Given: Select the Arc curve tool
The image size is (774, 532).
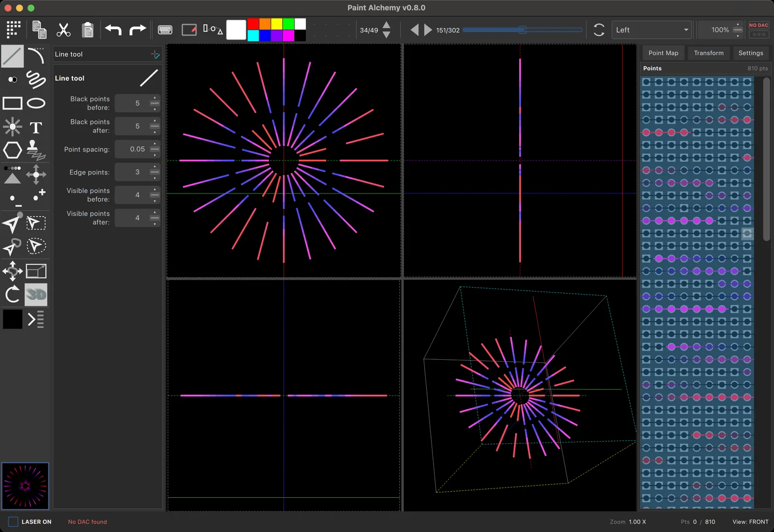Looking at the screenshot, I should pyautogui.click(x=36, y=56).
